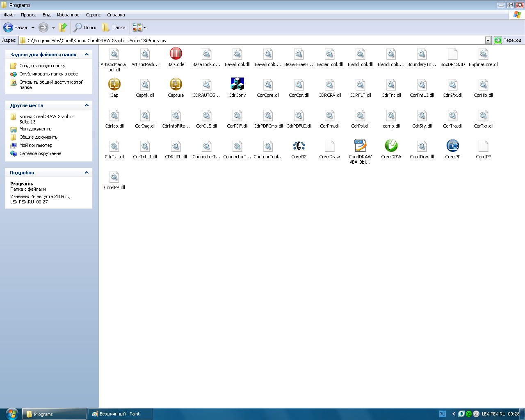
Task: Collapse the Задачи для файлов и папок panel
Action: click(87, 54)
